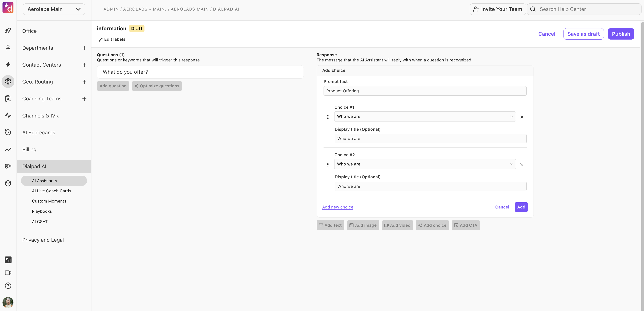Publish the information response
This screenshot has width=644, height=311.
(621, 34)
